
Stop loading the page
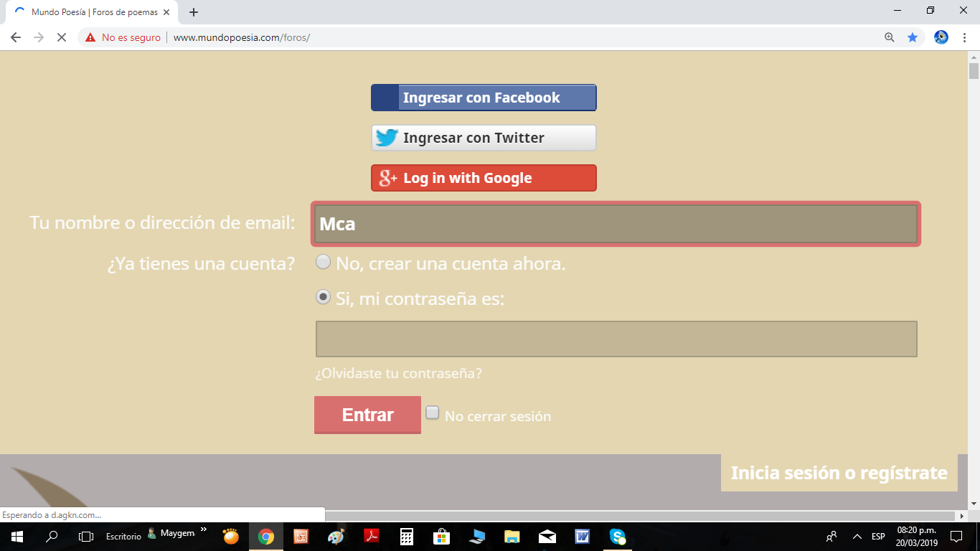pyautogui.click(x=62, y=37)
